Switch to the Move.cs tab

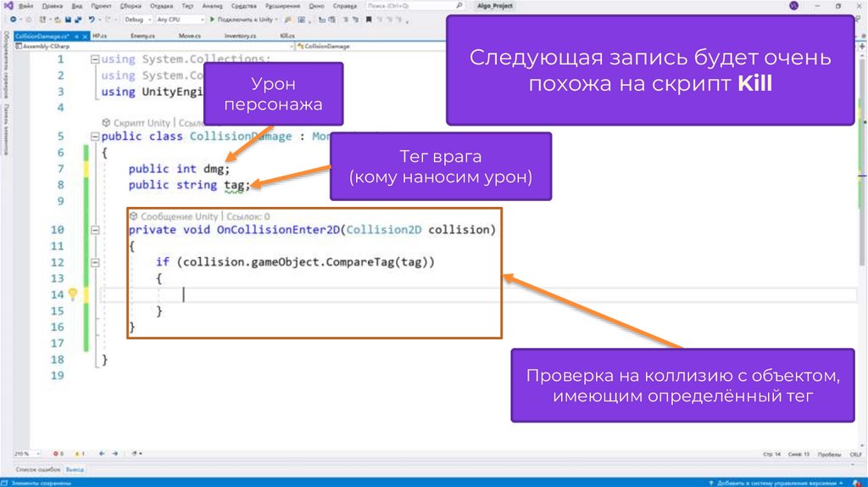[x=190, y=36]
